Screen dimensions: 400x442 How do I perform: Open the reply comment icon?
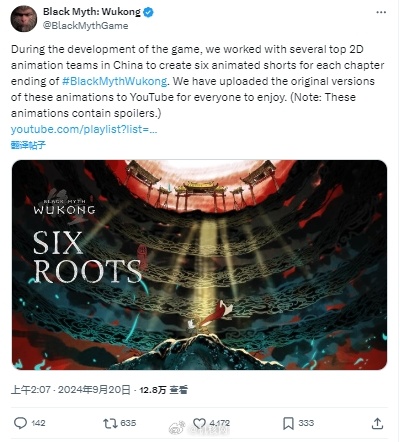[x=20, y=423]
